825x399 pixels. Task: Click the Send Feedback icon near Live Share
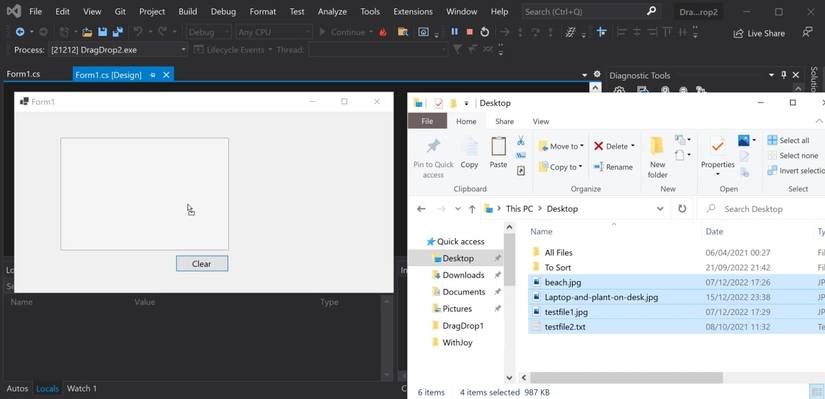(x=807, y=33)
